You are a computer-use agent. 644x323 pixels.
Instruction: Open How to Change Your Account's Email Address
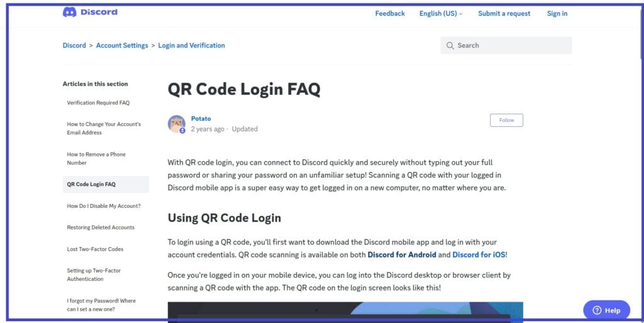[x=104, y=128]
